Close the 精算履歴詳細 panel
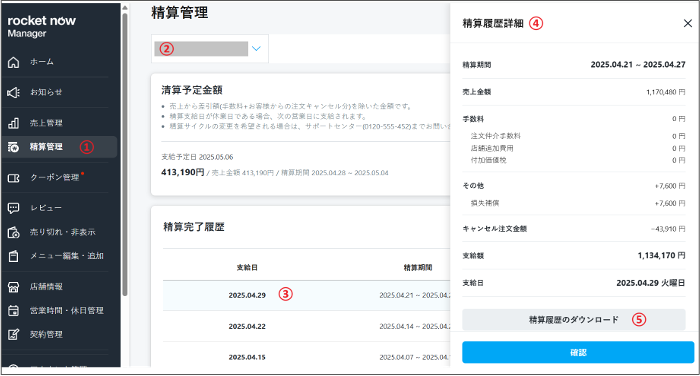The width and height of the screenshot is (700, 376). (688, 23)
